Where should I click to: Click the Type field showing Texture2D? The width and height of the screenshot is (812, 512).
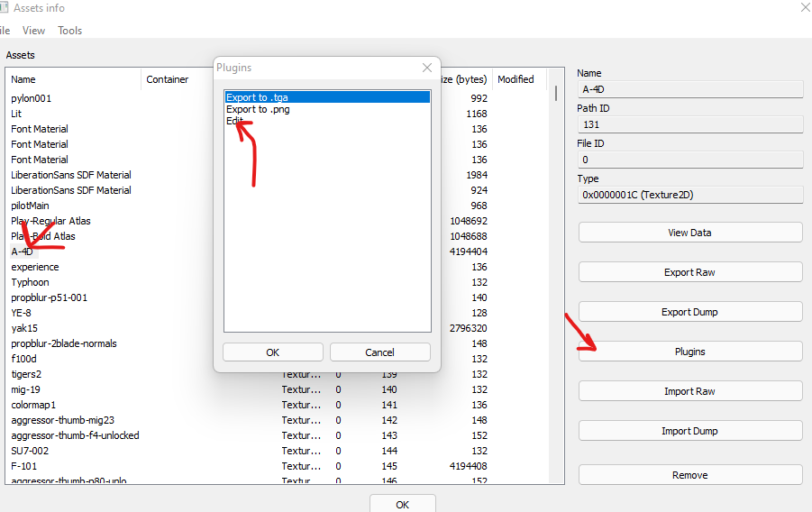click(x=690, y=195)
